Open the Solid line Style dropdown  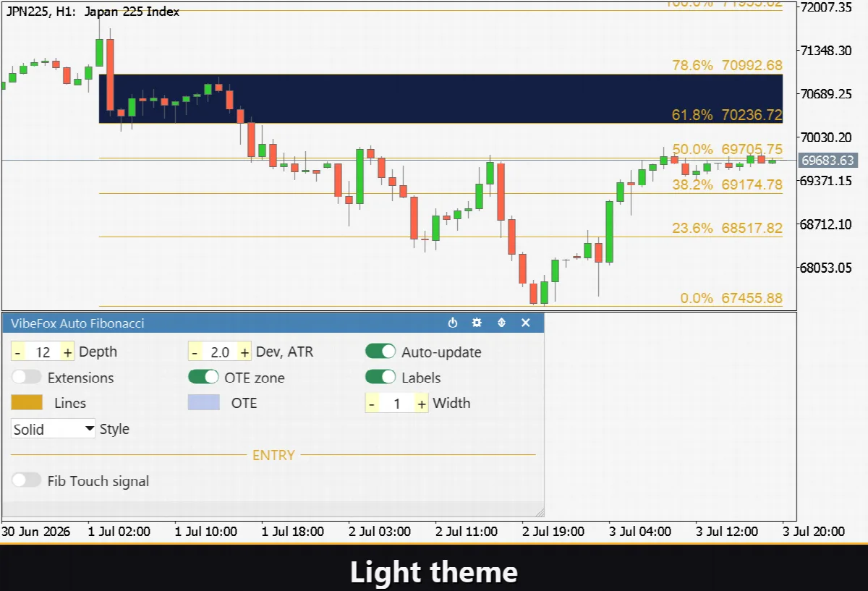coord(54,429)
